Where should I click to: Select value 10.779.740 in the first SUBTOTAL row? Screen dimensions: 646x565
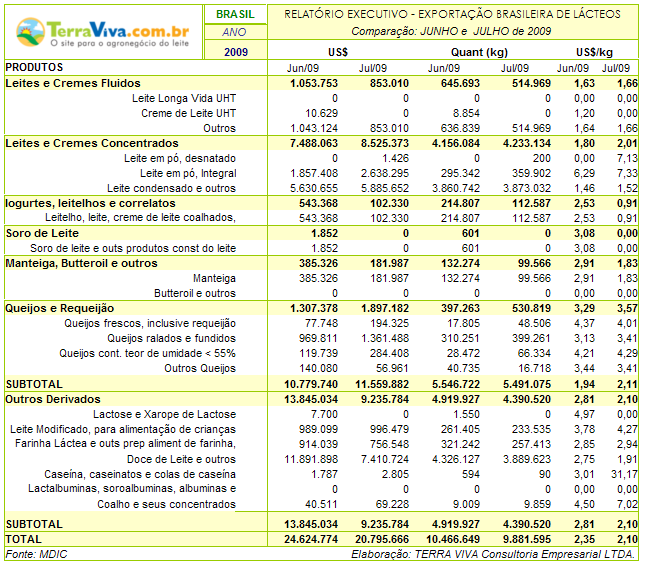(x=311, y=384)
